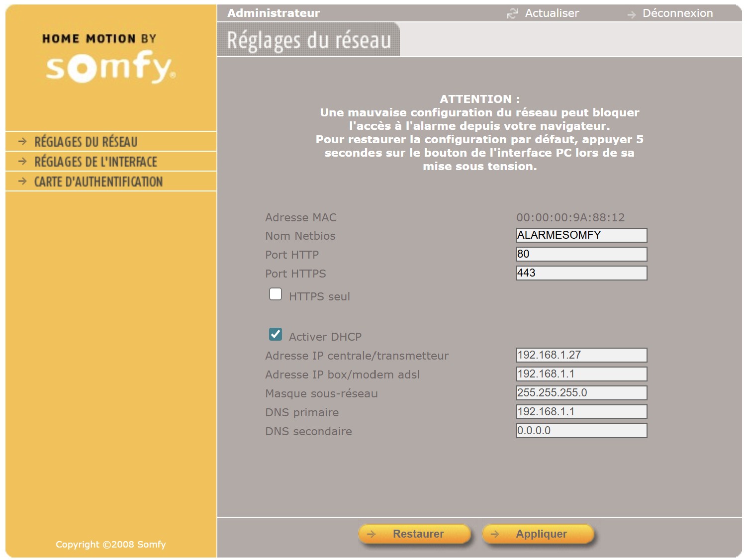Viewport: 747px width, 560px height.
Task: Focus the Nom Netbios text field
Action: click(x=581, y=235)
